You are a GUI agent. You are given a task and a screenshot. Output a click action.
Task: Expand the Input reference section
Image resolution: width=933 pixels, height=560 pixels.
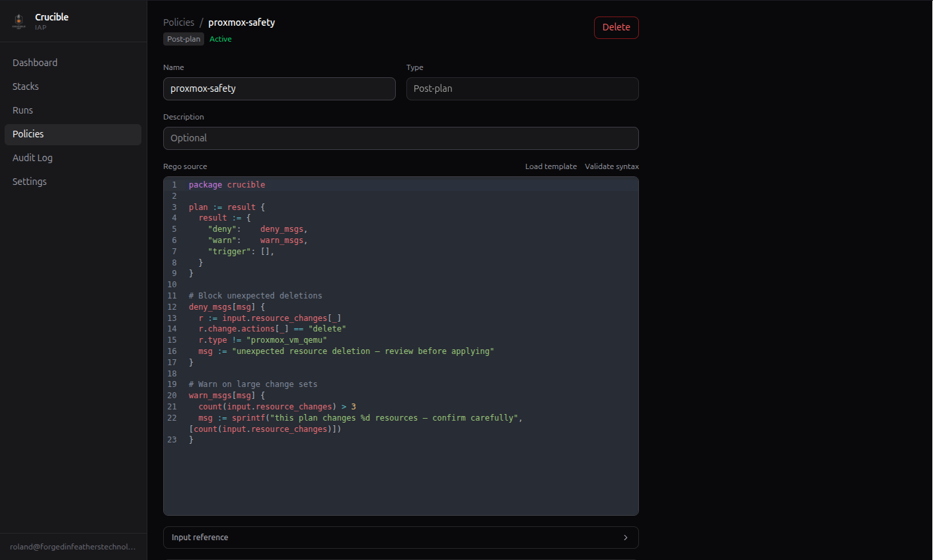(400, 538)
